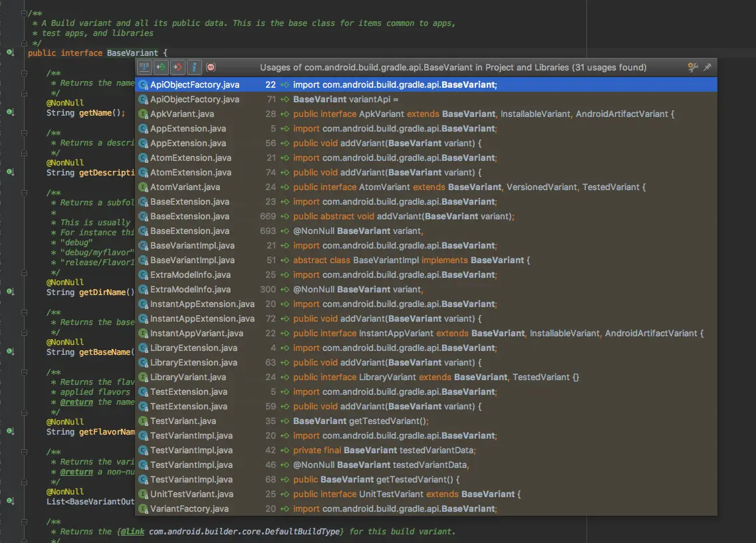The height and width of the screenshot is (543, 756).
Task: Collapse the javadoc above getName()
Action: tap(25, 73)
